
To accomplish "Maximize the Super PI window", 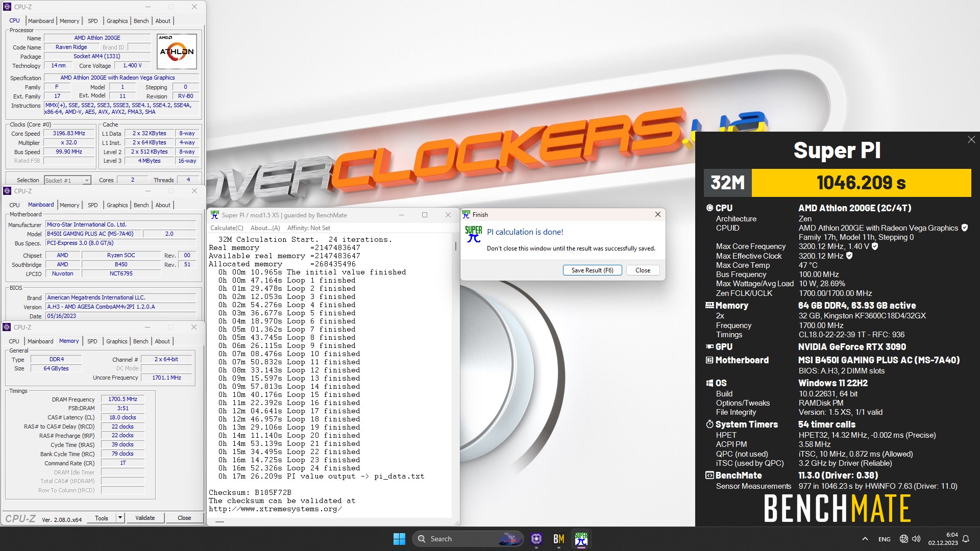I will point(424,215).
